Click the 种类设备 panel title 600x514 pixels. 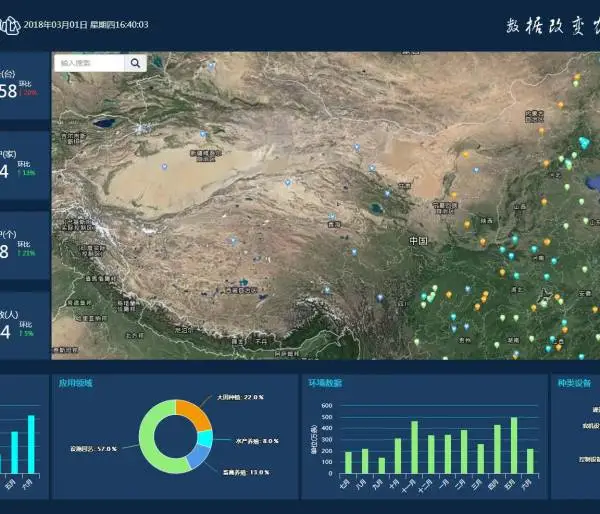coord(574,383)
